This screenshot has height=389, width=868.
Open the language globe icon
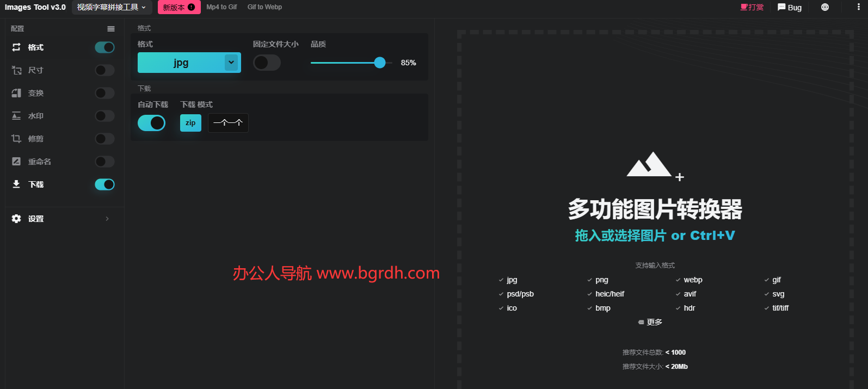pos(825,7)
